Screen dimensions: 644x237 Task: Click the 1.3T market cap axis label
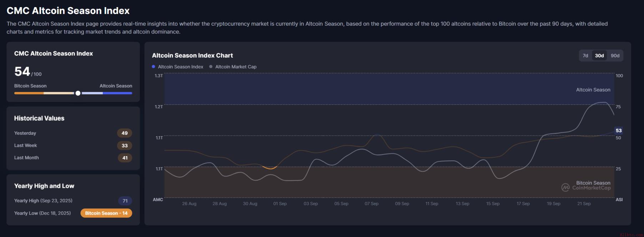point(159,76)
